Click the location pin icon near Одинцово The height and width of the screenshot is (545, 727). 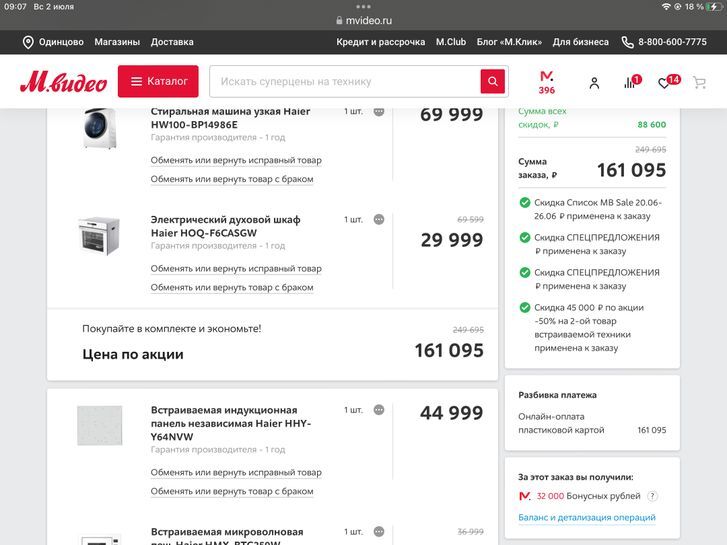28,42
